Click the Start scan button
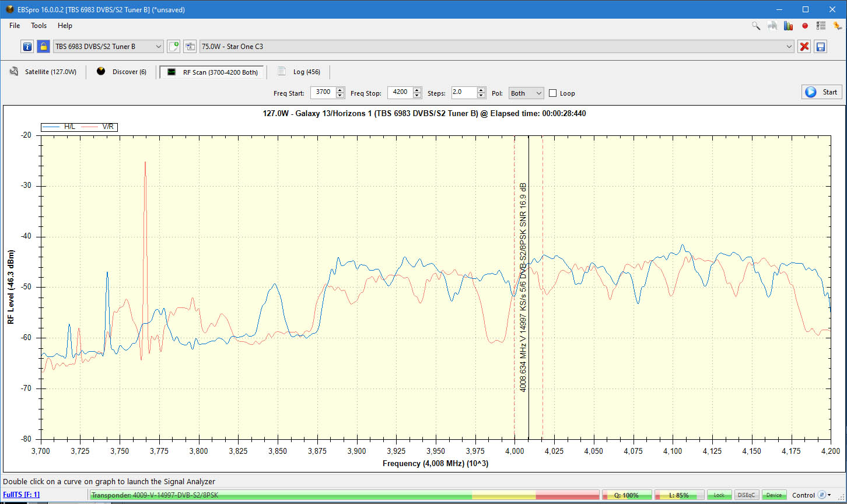This screenshot has height=504, width=847. [822, 92]
